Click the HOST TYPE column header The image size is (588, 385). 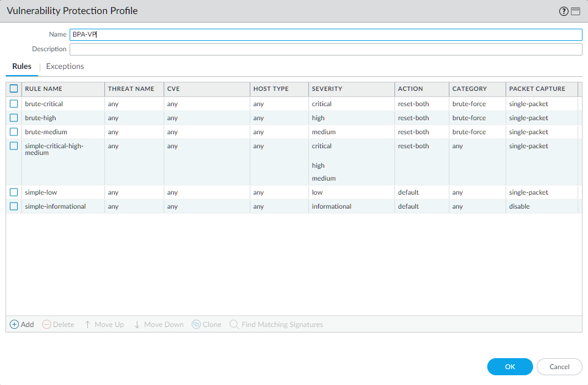point(280,89)
